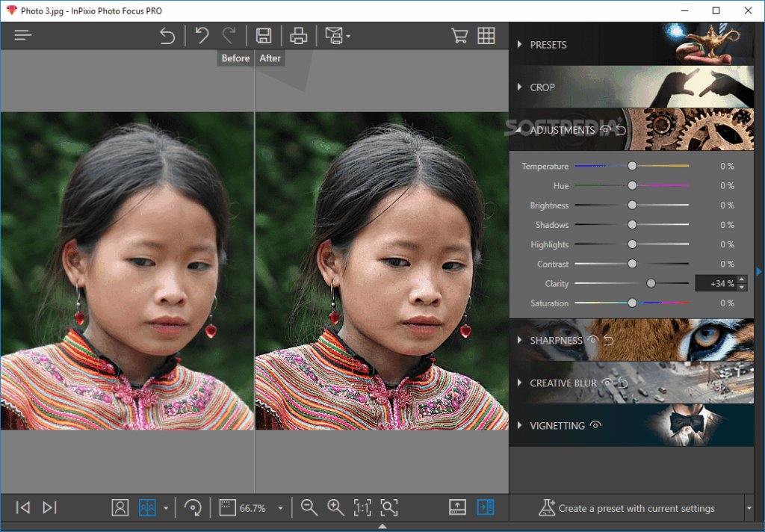Decrease Clarity with down stepper arrow

coord(742,288)
